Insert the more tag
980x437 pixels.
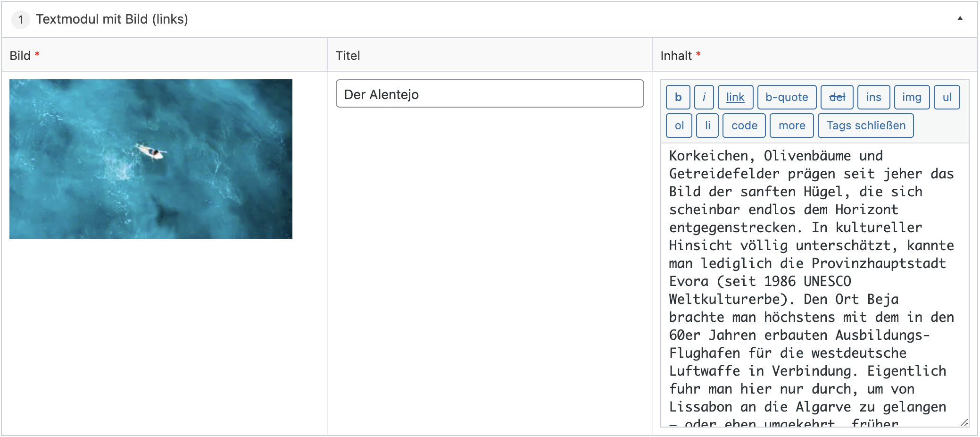point(791,126)
